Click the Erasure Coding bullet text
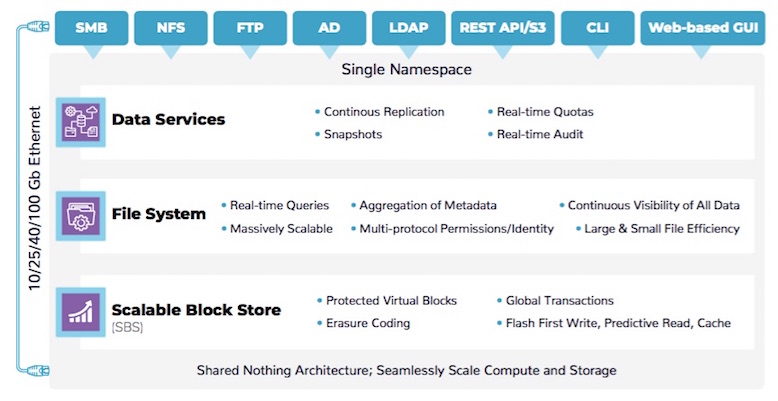This screenshot has width=778, height=401. tap(364, 324)
